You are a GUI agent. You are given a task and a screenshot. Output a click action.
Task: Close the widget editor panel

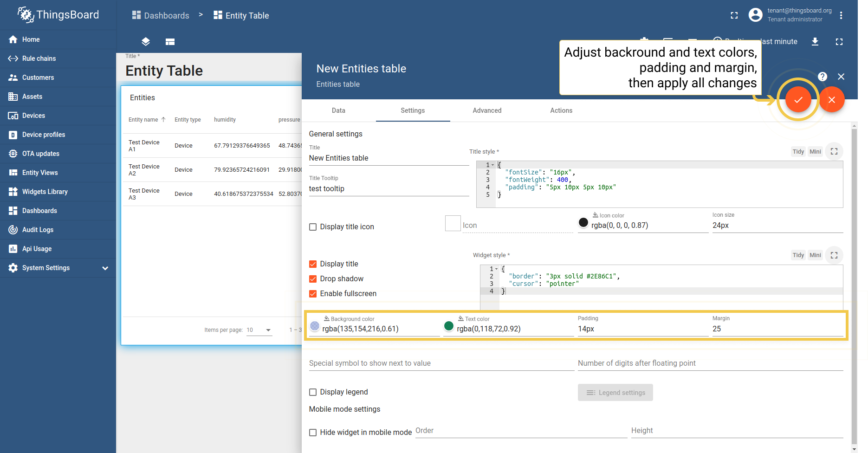pos(841,77)
